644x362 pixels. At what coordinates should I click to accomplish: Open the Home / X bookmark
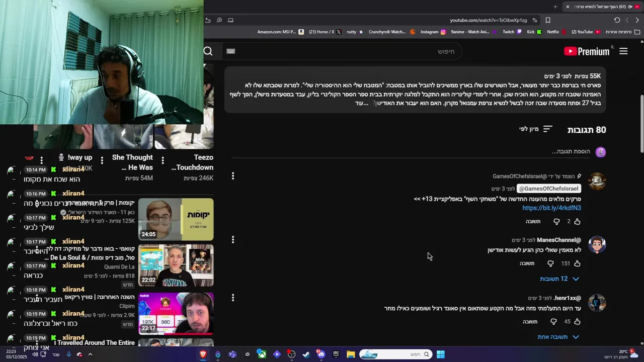[x=325, y=32]
